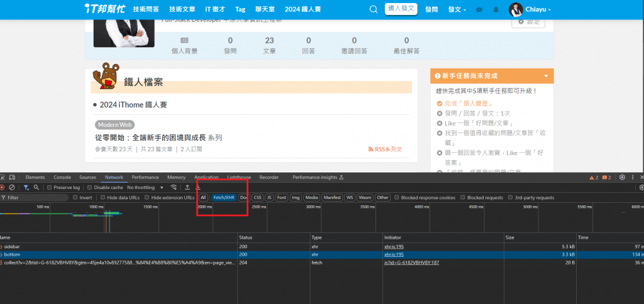Check Hide extension URLs
Image resolution: width=644 pixels, height=304 pixels.
tap(147, 197)
